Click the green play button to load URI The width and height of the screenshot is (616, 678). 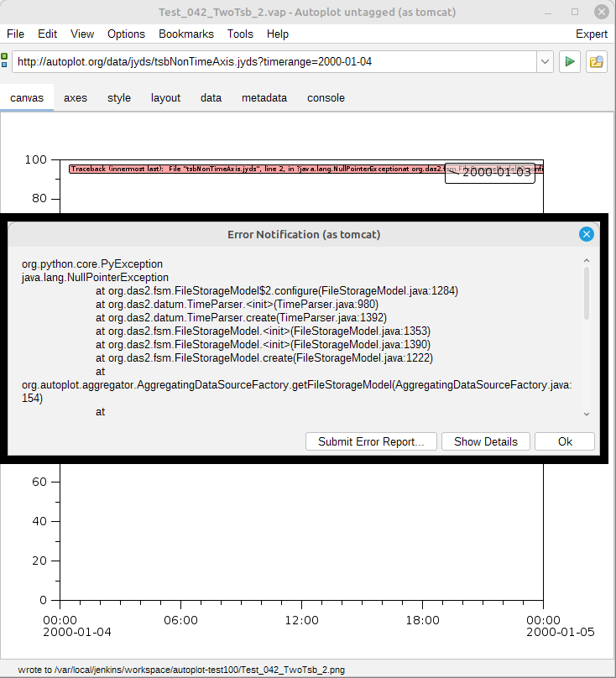[x=570, y=61]
